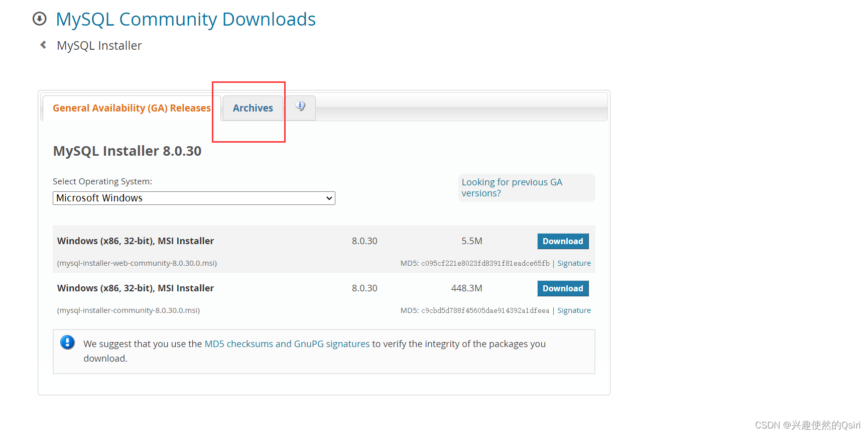Select filename mysql-installer-web-community-8.0.30.0.msi
The height and width of the screenshot is (435, 868).
pyautogui.click(x=137, y=263)
